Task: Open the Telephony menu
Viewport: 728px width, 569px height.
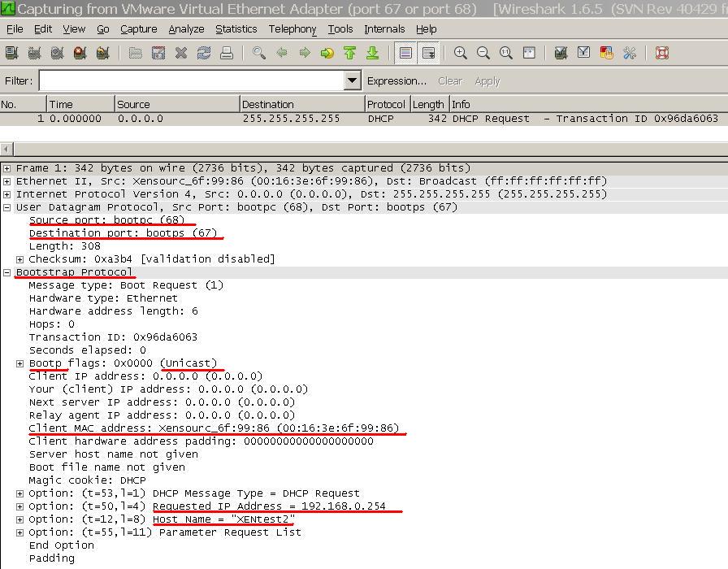Action: pos(291,29)
